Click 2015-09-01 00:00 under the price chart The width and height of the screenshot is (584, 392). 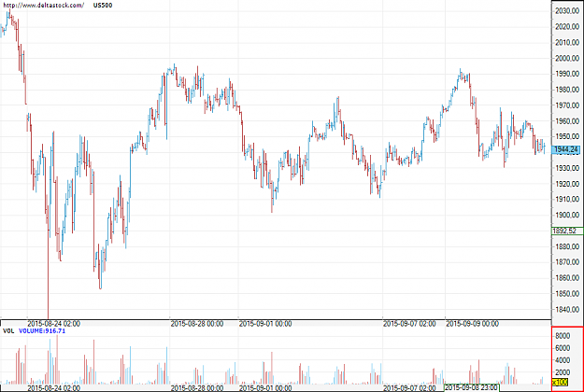click(265, 324)
